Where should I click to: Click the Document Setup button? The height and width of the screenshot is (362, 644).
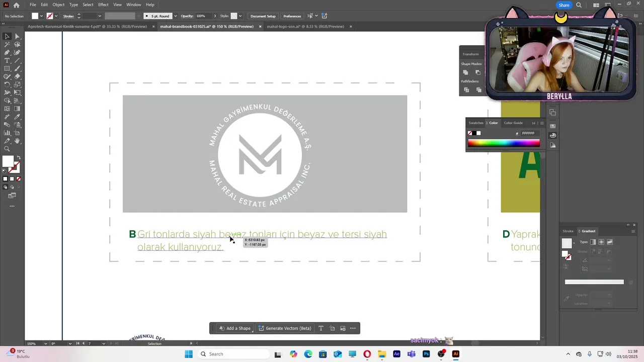click(263, 16)
